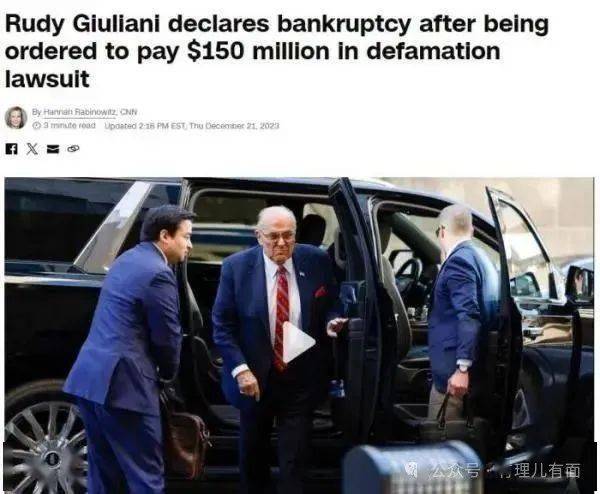Click the red striped tie in the photo
The width and height of the screenshot is (600, 494).
click(x=281, y=317)
